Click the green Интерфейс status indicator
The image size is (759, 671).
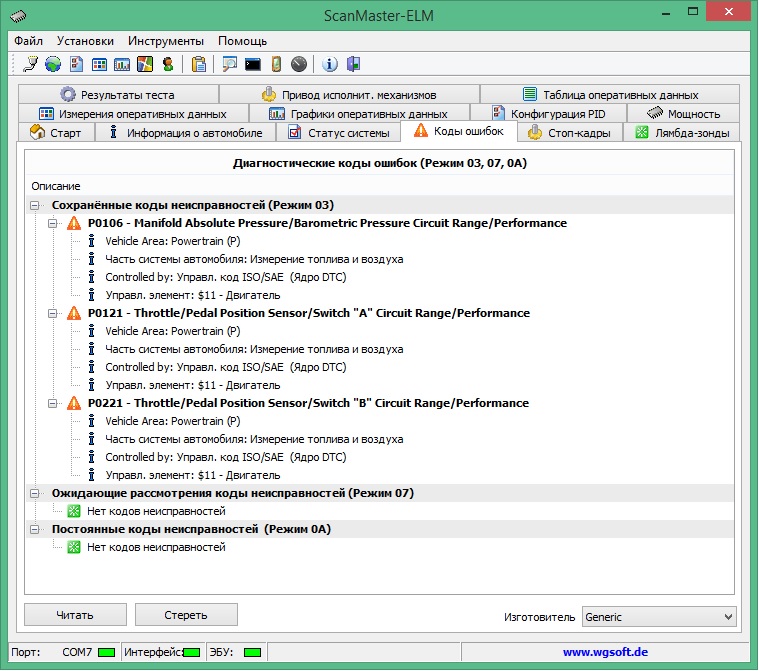(x=192, y=653)
